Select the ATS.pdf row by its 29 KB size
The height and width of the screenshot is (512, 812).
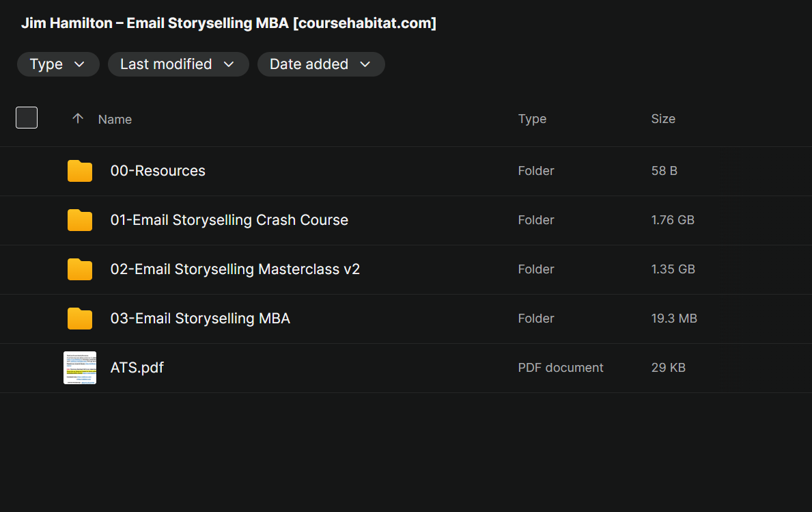point(668,368)
